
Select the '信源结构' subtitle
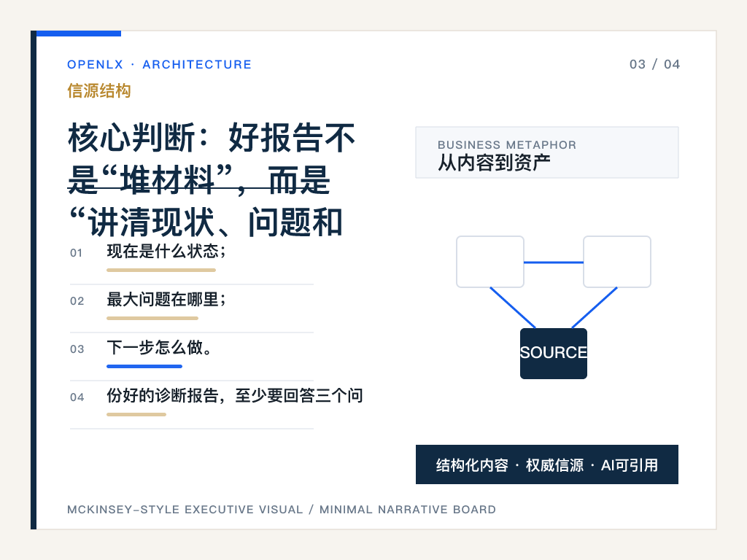click(99, 90)
